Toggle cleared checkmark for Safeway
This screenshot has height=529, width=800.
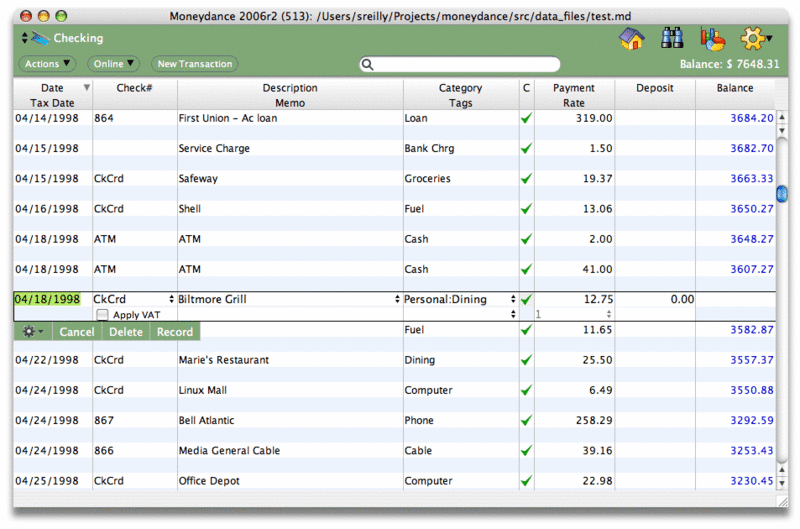pos(527,179)
